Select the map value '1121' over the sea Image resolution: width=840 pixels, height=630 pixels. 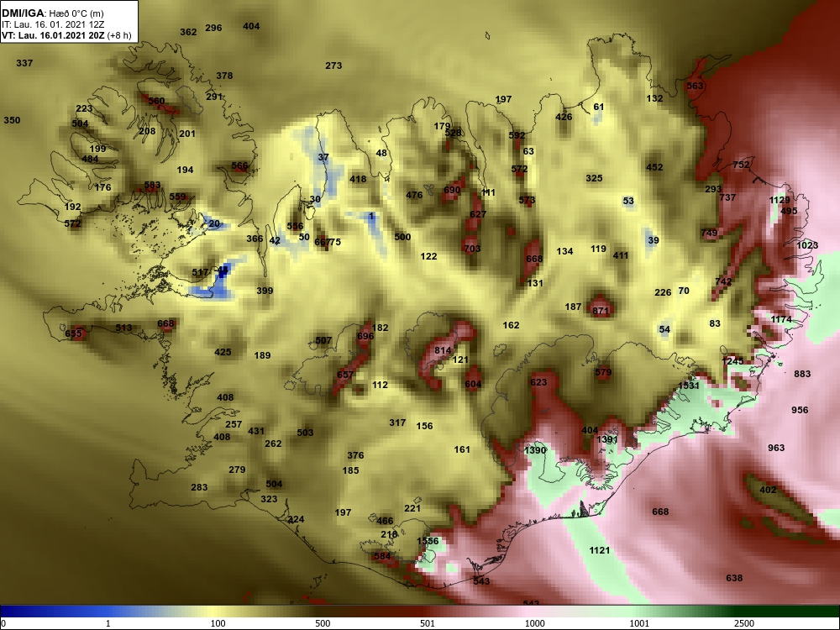pyautogui.click(x=600, y=550)
